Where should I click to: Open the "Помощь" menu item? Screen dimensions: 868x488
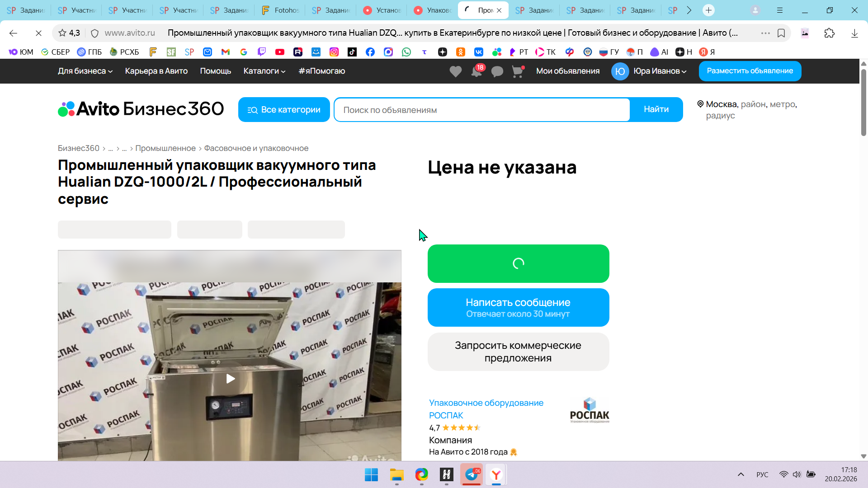215,71
